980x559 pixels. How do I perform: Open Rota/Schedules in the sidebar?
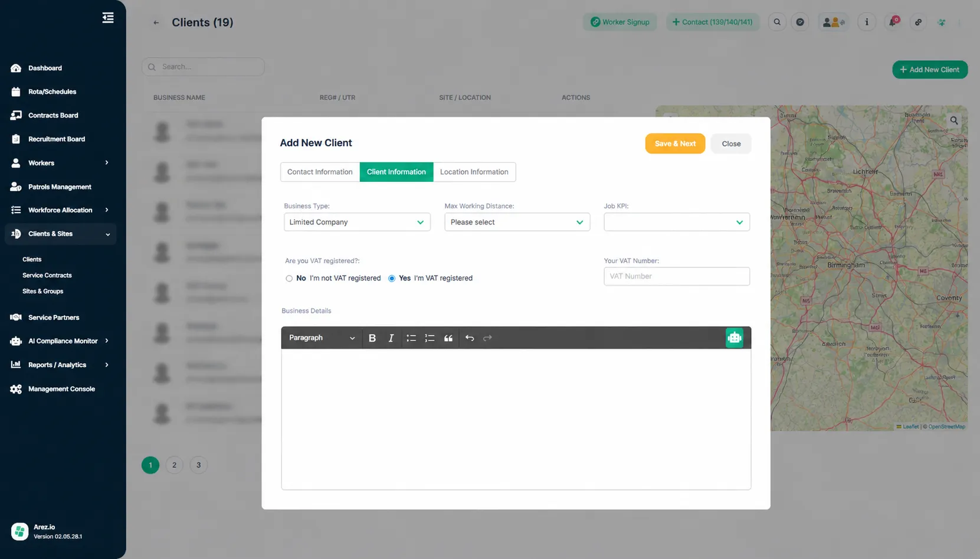pyautogui.click(x=52, y=91)
